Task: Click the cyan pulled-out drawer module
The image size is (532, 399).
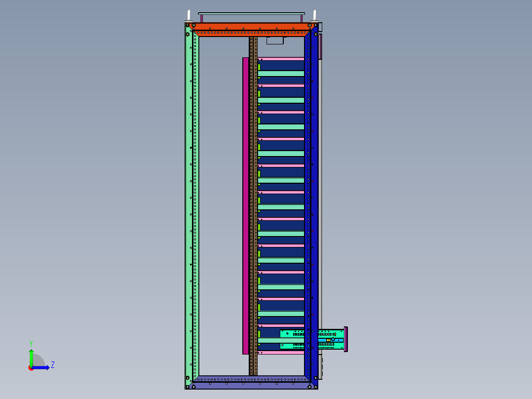Action: (x=312, y=339)
